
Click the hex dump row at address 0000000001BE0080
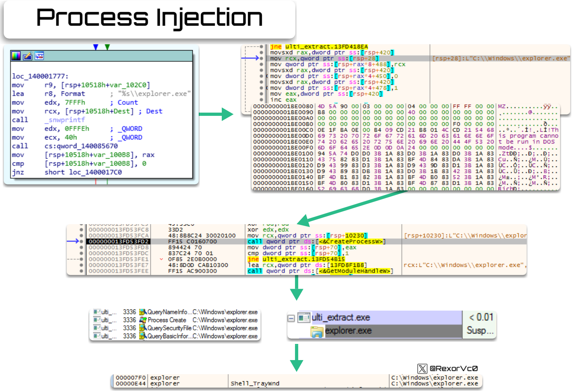(405, 107)
